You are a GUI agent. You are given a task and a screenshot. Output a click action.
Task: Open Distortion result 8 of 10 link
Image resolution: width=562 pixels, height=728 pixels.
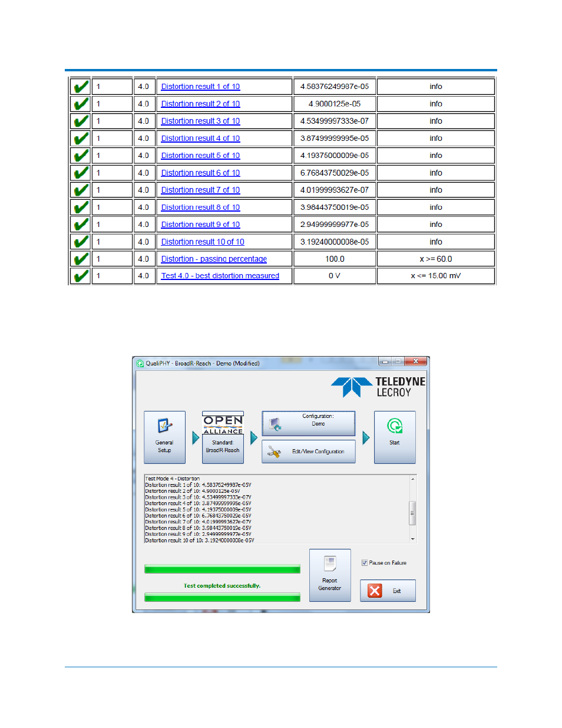click(x=200, y=207)
